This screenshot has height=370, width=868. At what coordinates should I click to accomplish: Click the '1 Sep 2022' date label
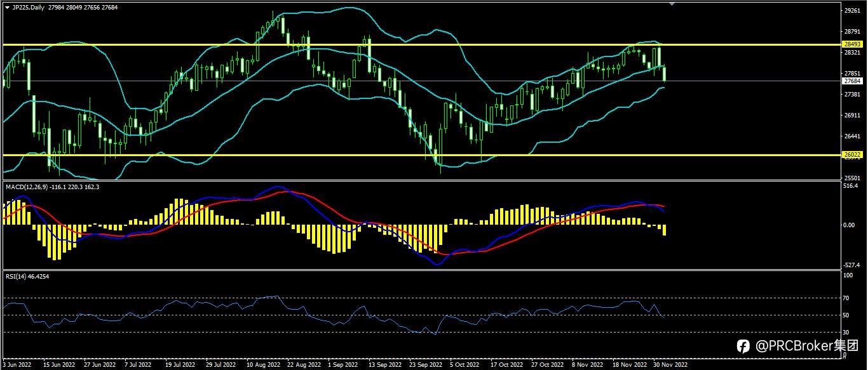coord(343,365)
